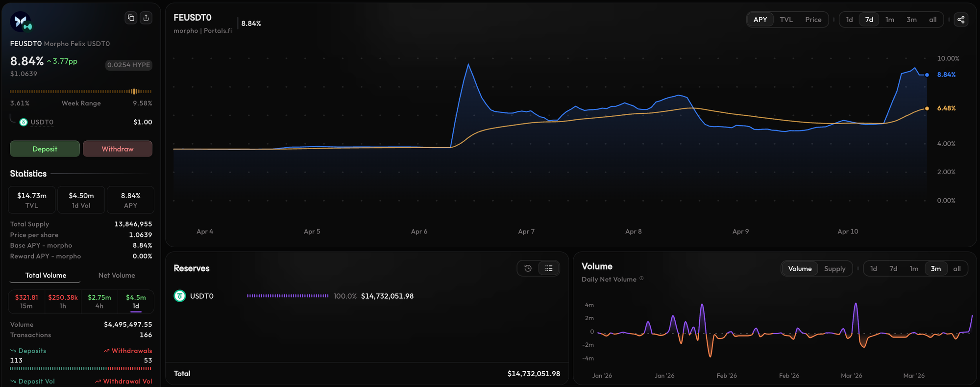Switch Reserves to the history view icon
980x387 pixels.
tap(528, 268)
